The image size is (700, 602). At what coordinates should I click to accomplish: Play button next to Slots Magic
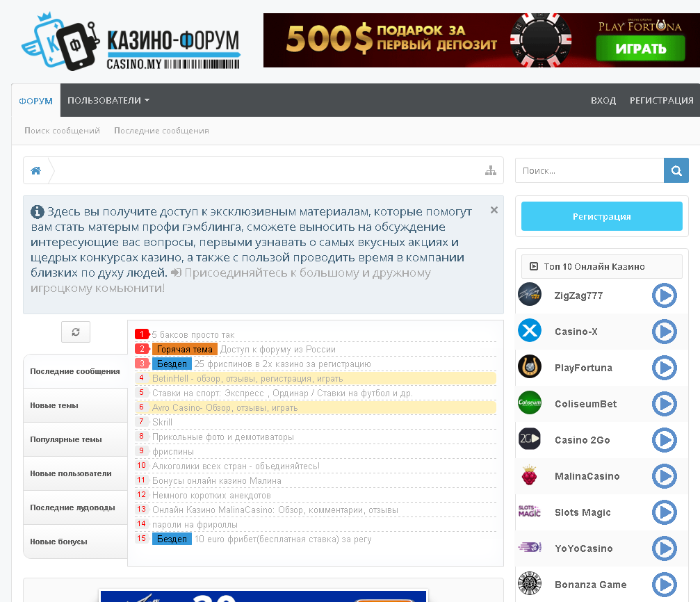click(x=665, y=513)
